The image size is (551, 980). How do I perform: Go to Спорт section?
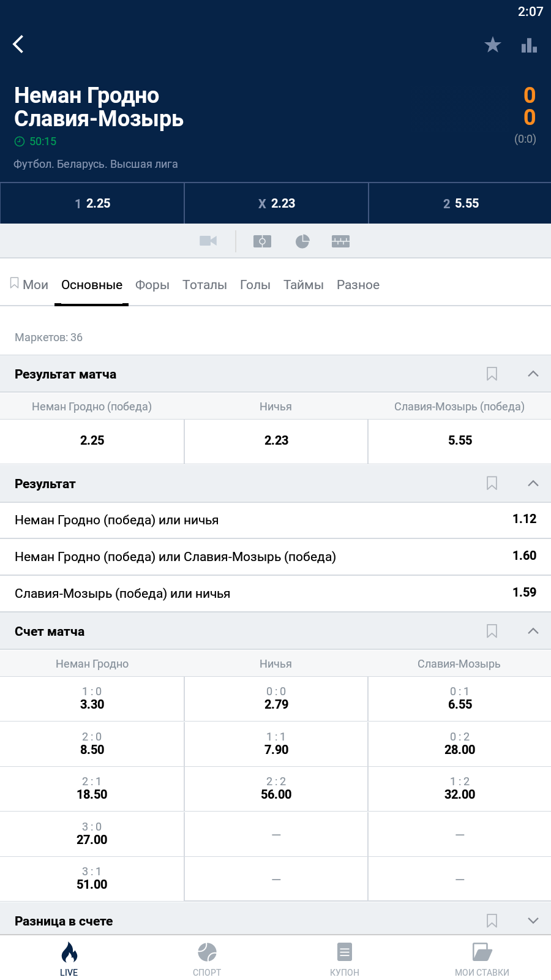click(x=207, y=959)
